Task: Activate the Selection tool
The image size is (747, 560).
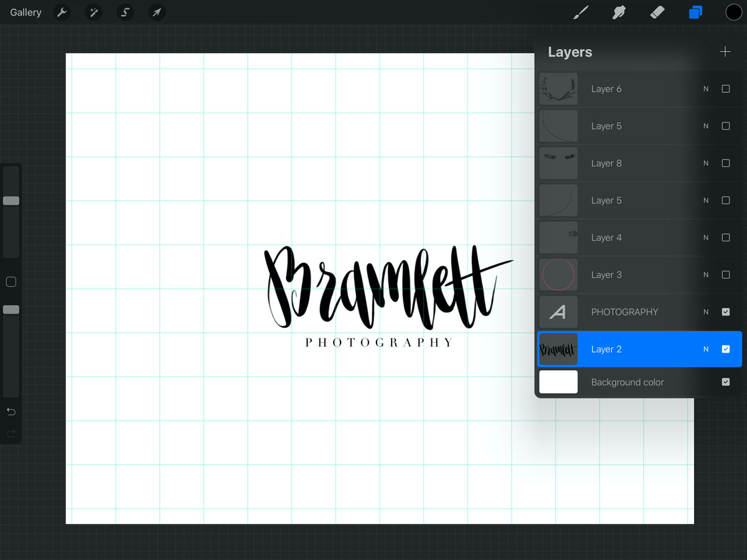Action: click(x=125, y=12)
